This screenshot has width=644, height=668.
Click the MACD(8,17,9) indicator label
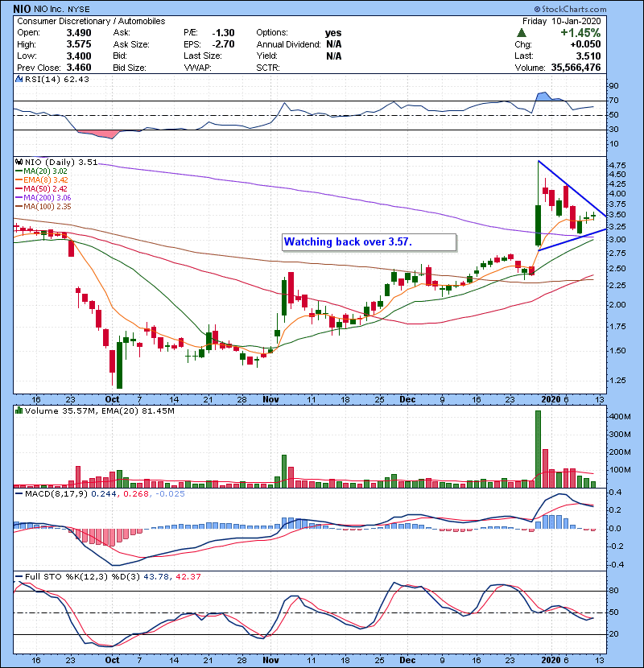56,494
